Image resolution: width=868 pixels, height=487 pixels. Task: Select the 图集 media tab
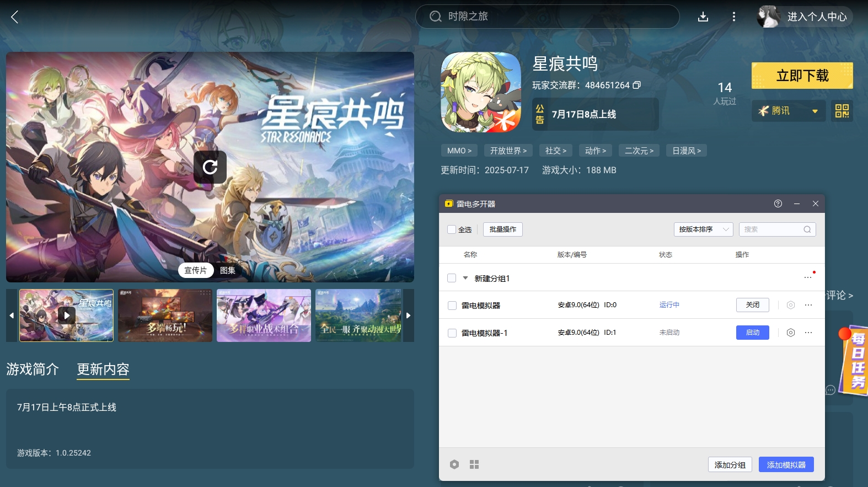coord(228,270)
